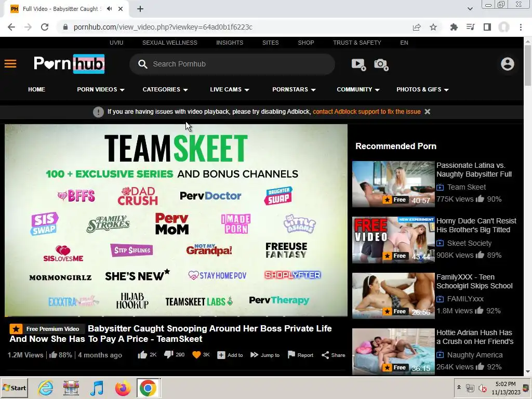532x399 pixels.
Task: Click the Share button under the video
Action: 333,355
